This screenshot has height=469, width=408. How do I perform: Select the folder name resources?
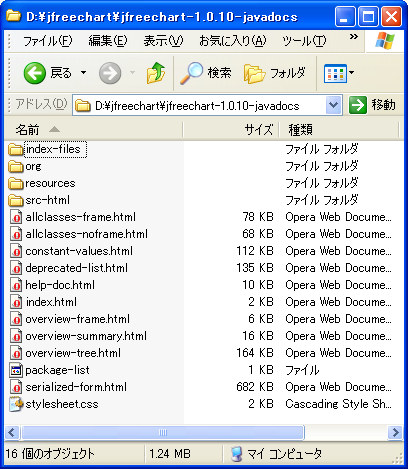coord(50,183)
